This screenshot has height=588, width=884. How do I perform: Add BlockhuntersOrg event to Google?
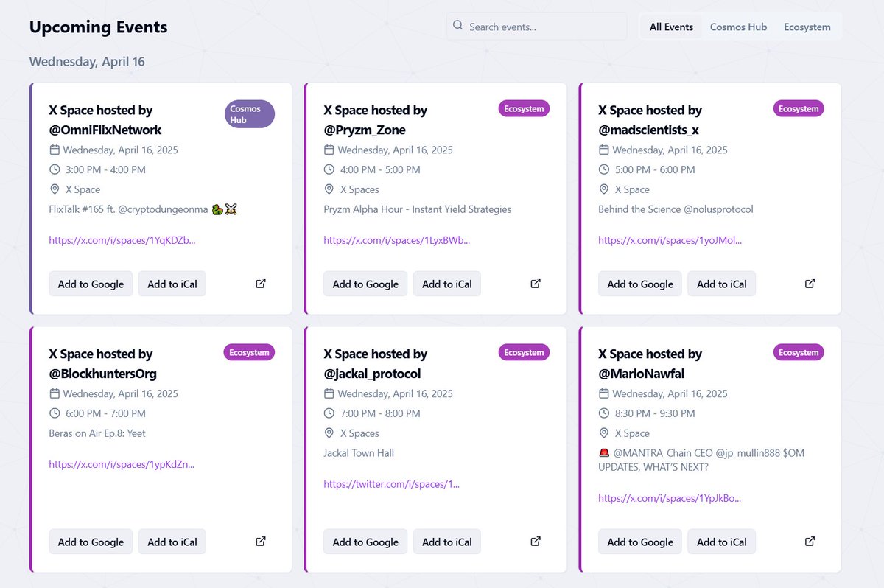91,542
